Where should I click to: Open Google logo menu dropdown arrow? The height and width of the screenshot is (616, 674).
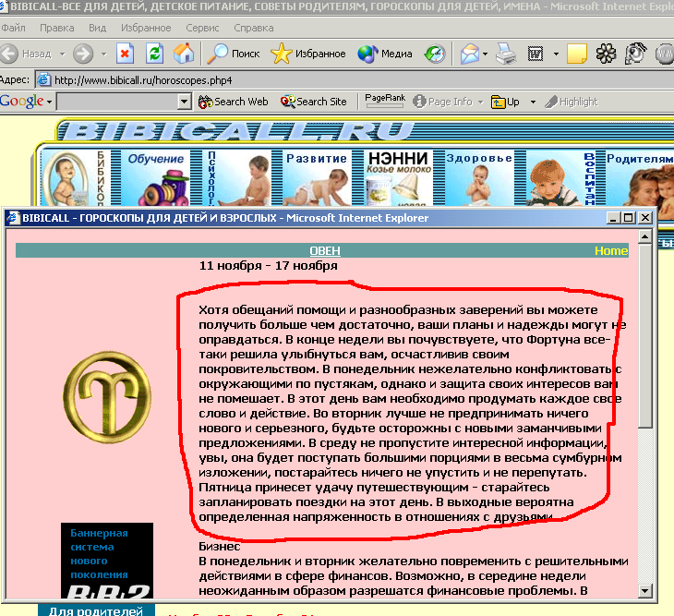[x=49, y=103]
